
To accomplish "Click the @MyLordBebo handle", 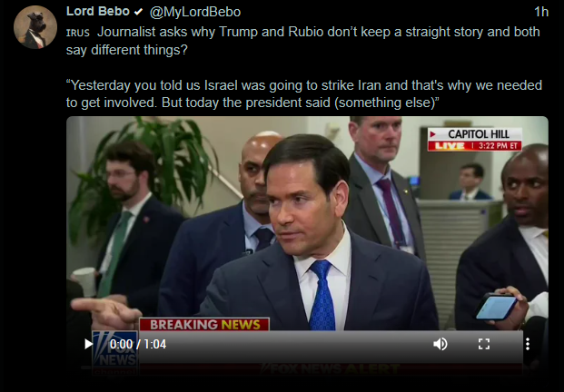I will tap(195, 12).
